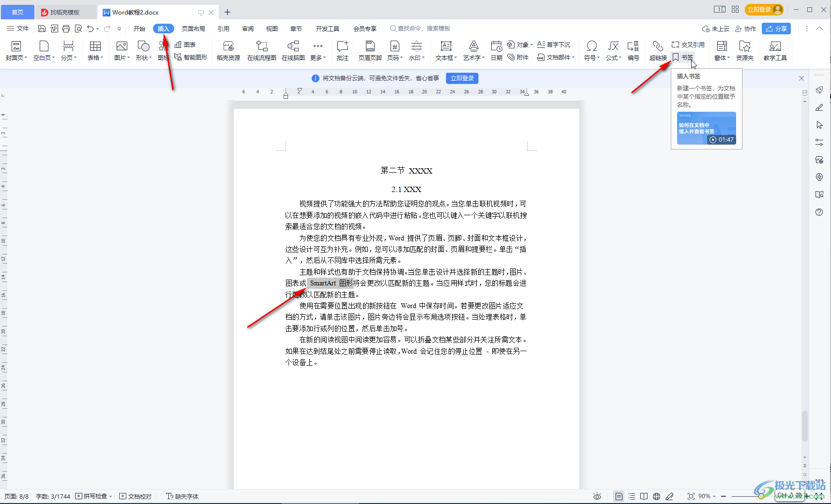The width and height of the screenshot is (831, 504).
Task: Play the bookmark tutorial video thumbnail
Action: [x=707, y=128]
